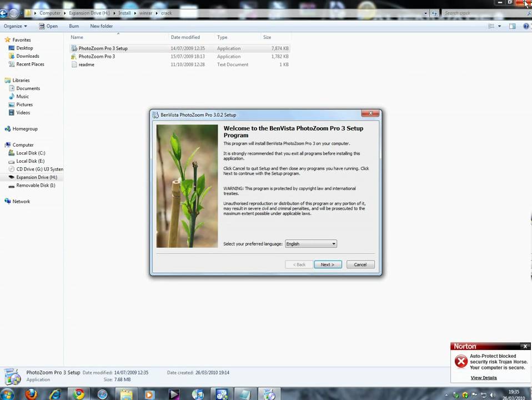The height and width of the screenshot is (400, 532).
Task: Open the preferred language dropdown showing English
Action: [x=311, y=244]
